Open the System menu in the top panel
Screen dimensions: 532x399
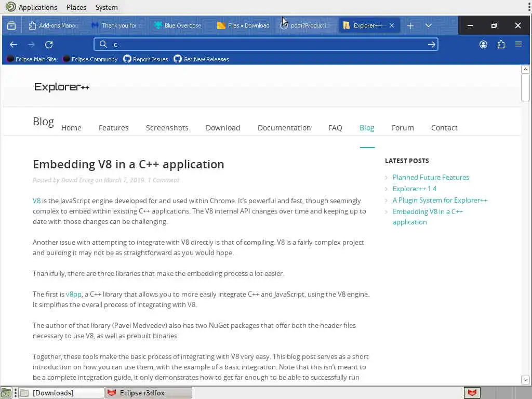pos(107,7)
